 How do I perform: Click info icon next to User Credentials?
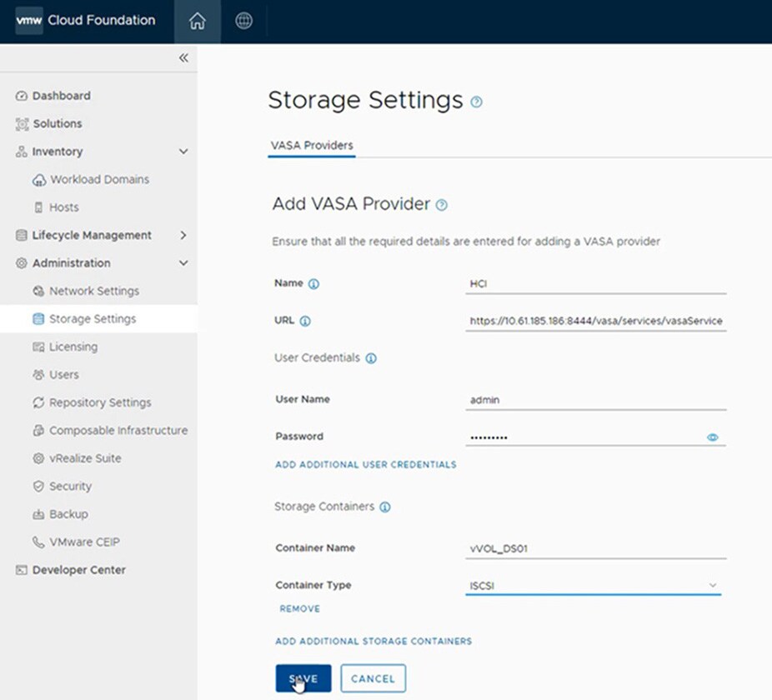[x=371, y=358]
